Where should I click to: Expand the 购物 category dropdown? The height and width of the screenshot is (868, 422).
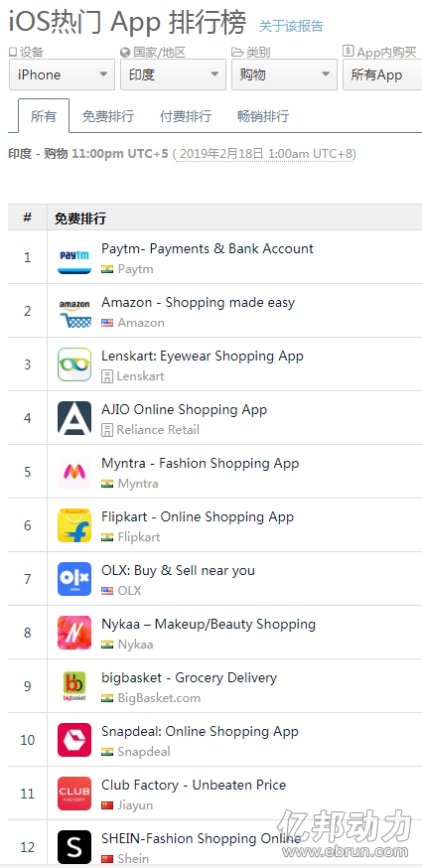click(x=285, y=74)
